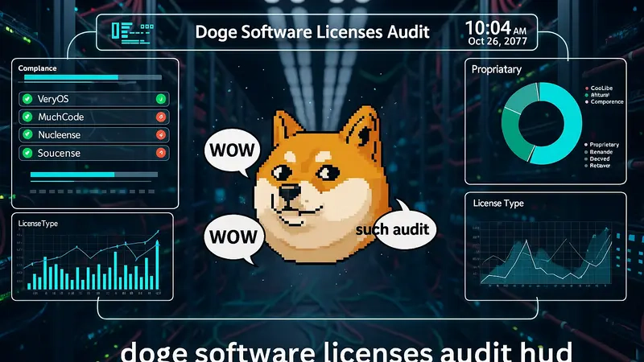644x362 pixels.
Task: Click the green check icon beside MuchCode
Action: (x=27, y=117)
